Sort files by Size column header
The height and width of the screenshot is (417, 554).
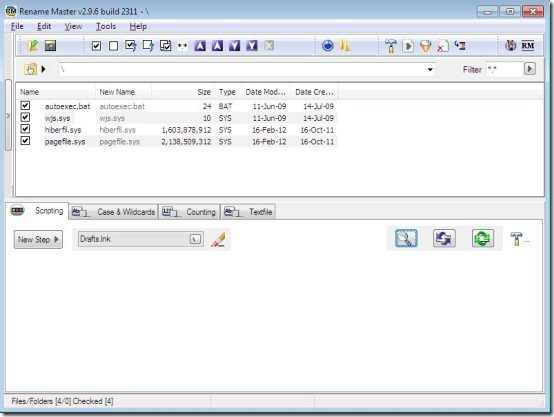[204, 92]
